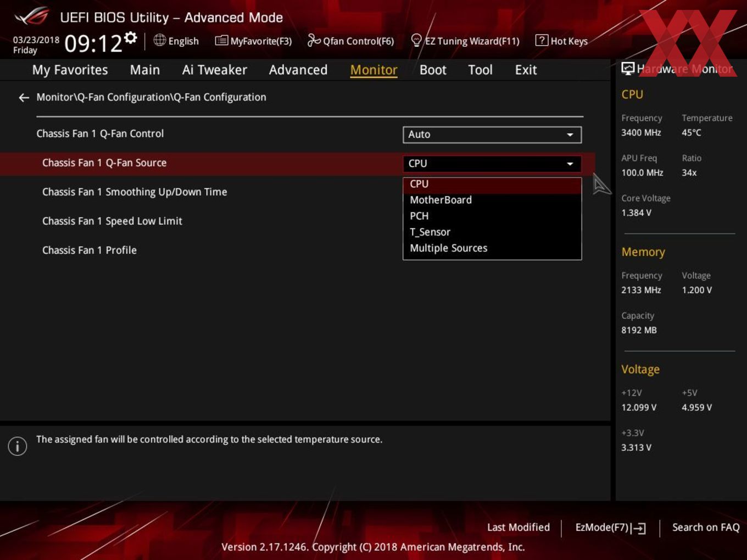Click the Voltage section heading
The width and height of the screenshot is (747, 560).
(x=640, y=369)
